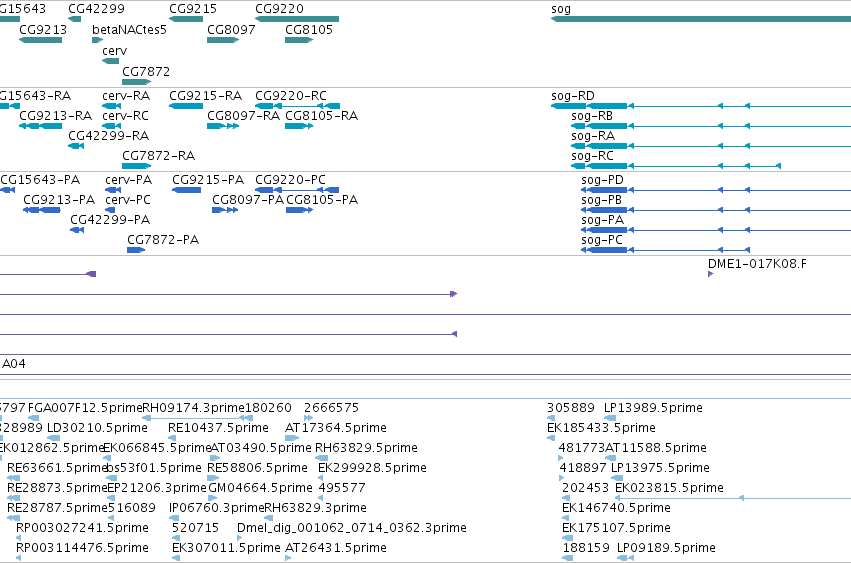Select protein sog-PA

pos(716,230)
